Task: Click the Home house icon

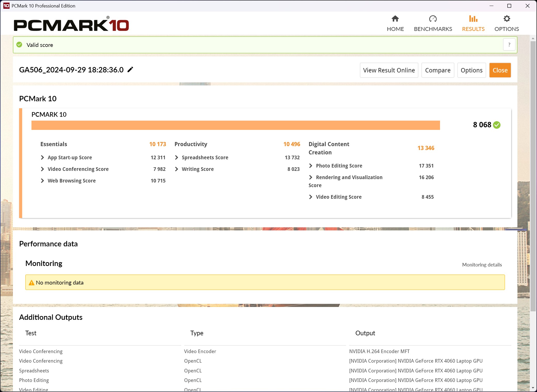Action: (395, 19)
